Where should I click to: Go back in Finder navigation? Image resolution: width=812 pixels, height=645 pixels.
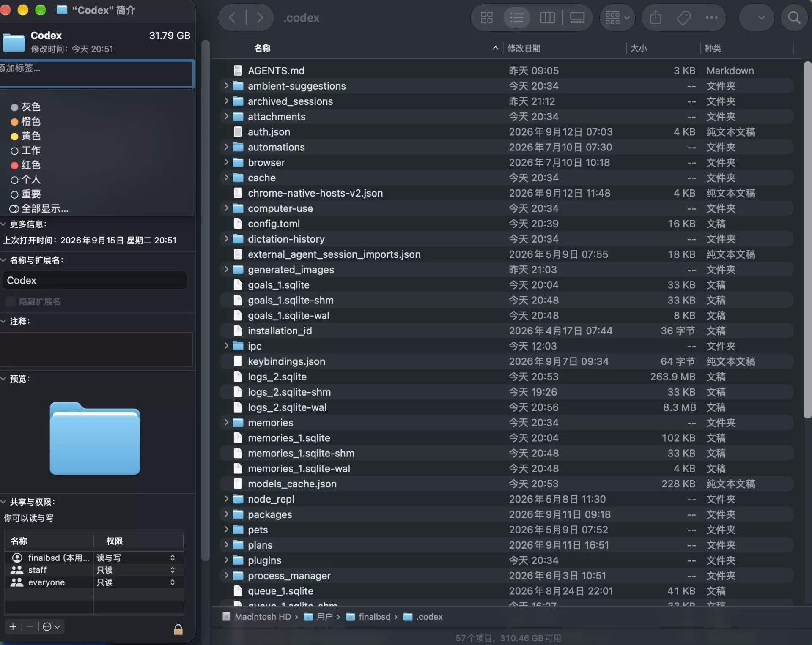232,18
